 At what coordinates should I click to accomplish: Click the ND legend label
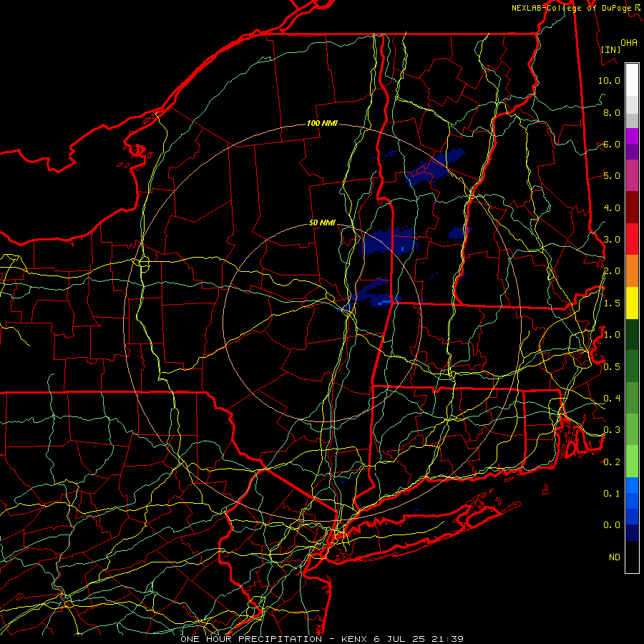(x=615, y=557)
